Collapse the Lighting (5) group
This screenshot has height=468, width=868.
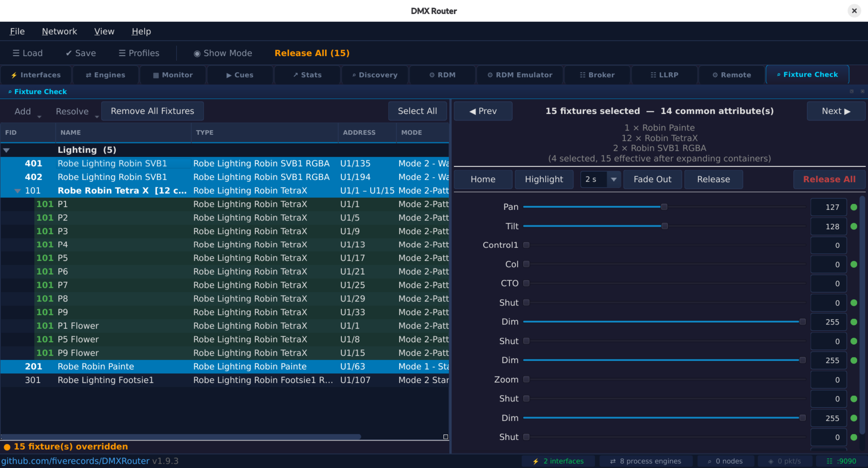pos(6,150)
